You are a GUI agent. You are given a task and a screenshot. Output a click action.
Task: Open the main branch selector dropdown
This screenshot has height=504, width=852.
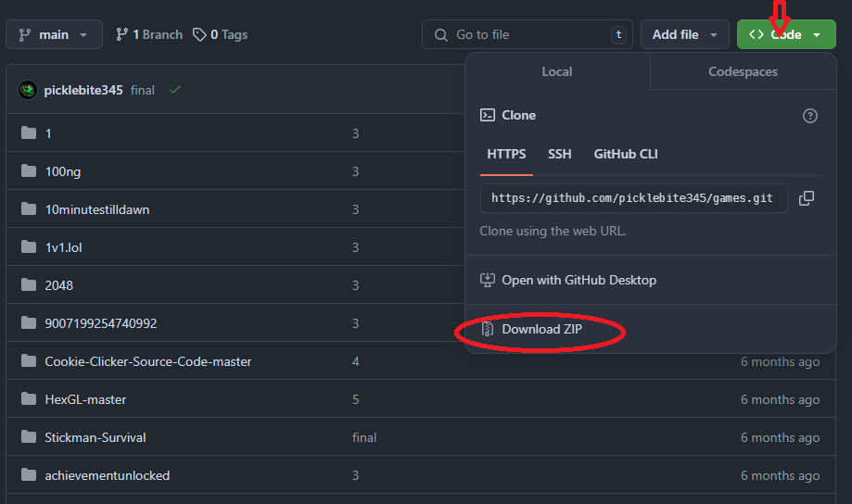(x=53, y=34)
